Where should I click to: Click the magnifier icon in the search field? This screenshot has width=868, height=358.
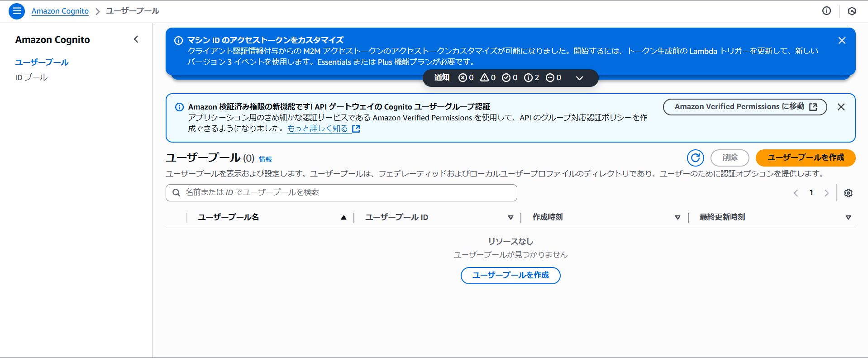176,193
